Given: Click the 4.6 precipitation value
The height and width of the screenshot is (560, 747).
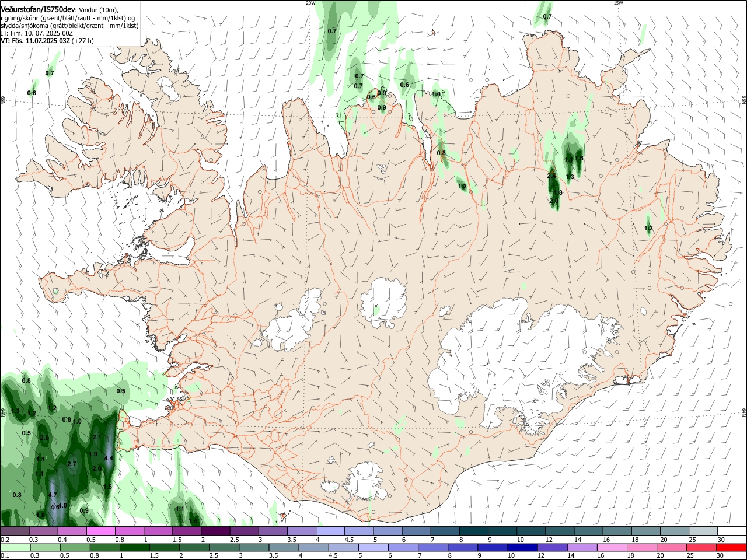Looking at the screenshot, I should [55, 508].
